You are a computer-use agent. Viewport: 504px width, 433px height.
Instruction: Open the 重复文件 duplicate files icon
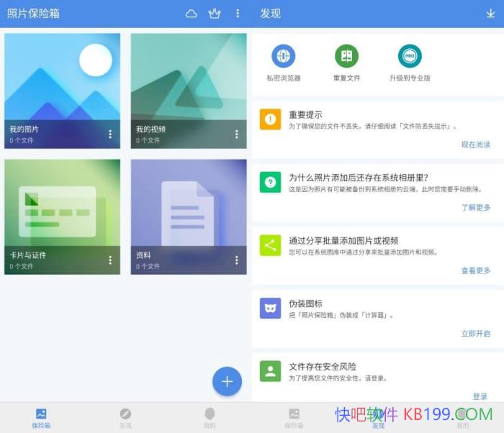(346, 57)
